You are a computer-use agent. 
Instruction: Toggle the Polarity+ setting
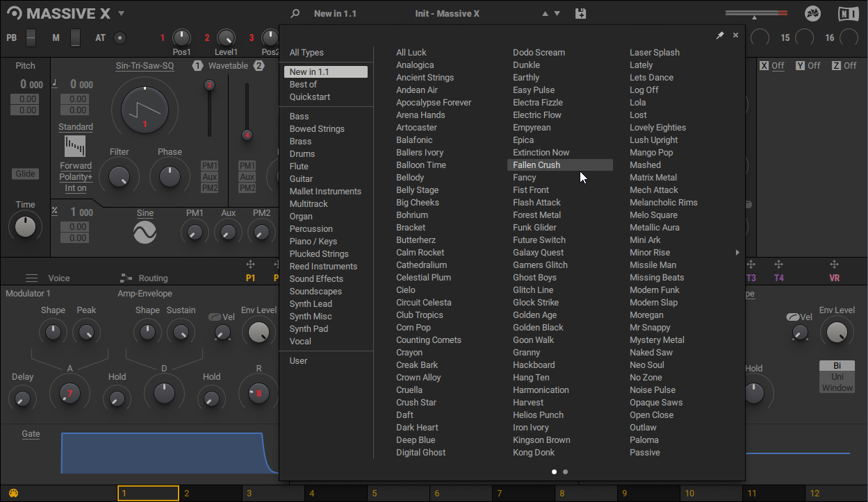[x=76, y=177]
